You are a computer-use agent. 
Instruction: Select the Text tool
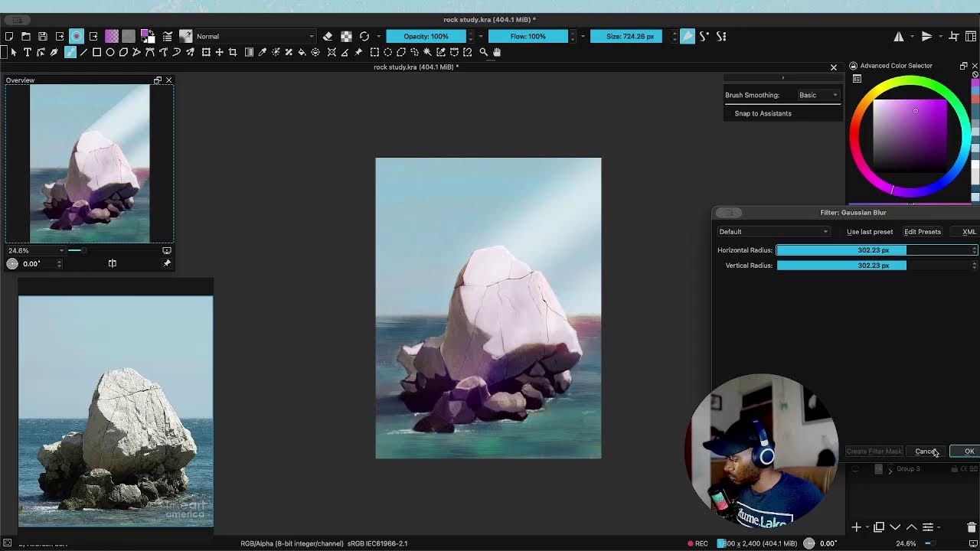(x=27, y=52)
